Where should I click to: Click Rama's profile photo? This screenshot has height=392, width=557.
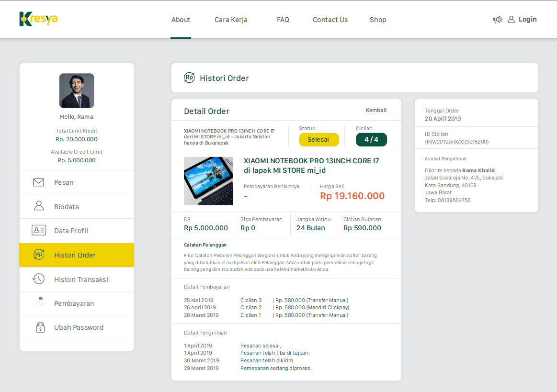(x=77, y=90)
